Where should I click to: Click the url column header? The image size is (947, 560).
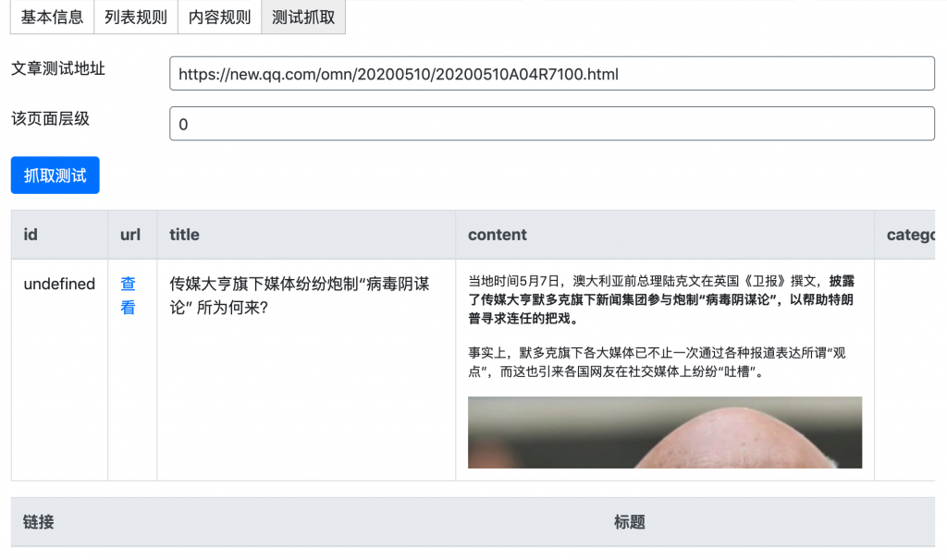(132, 235)
